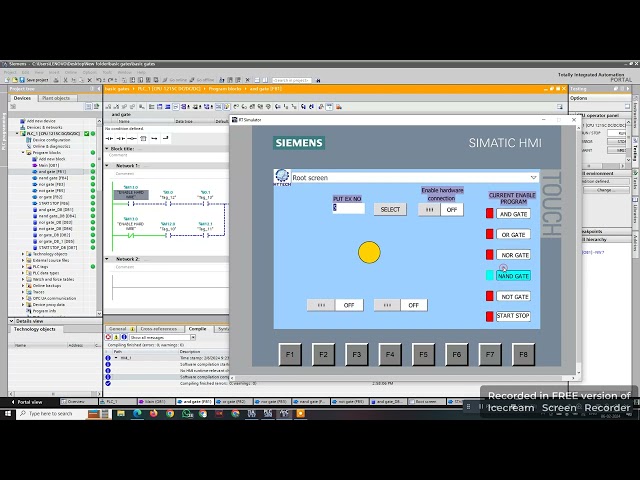Show errors filter icon in Compile tab

click(x=109, y=337)
